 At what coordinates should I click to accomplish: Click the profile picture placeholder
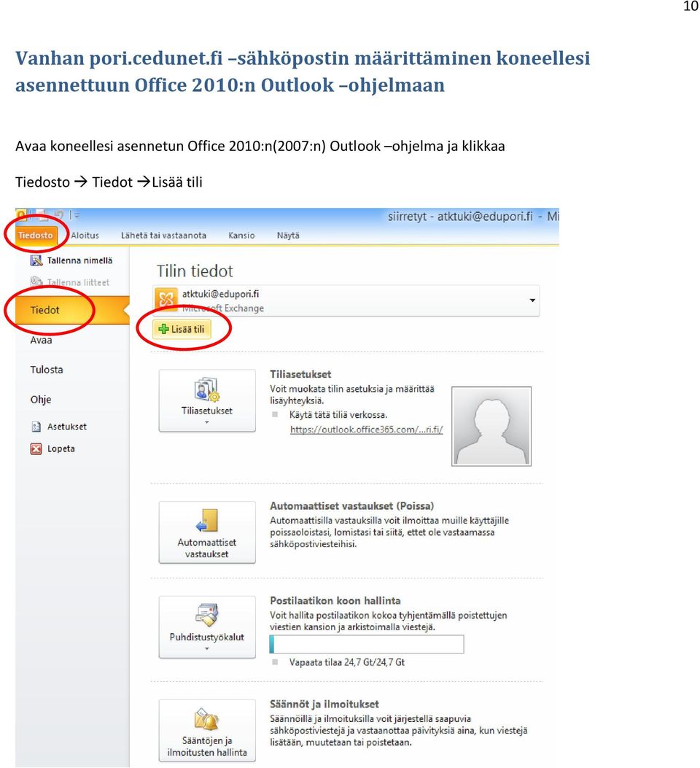coord(491,426)
